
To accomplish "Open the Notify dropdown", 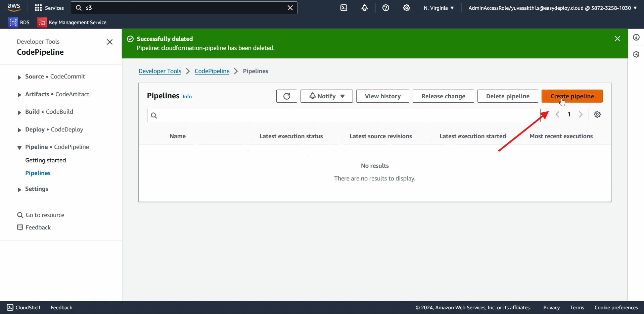I will point(327,96).
